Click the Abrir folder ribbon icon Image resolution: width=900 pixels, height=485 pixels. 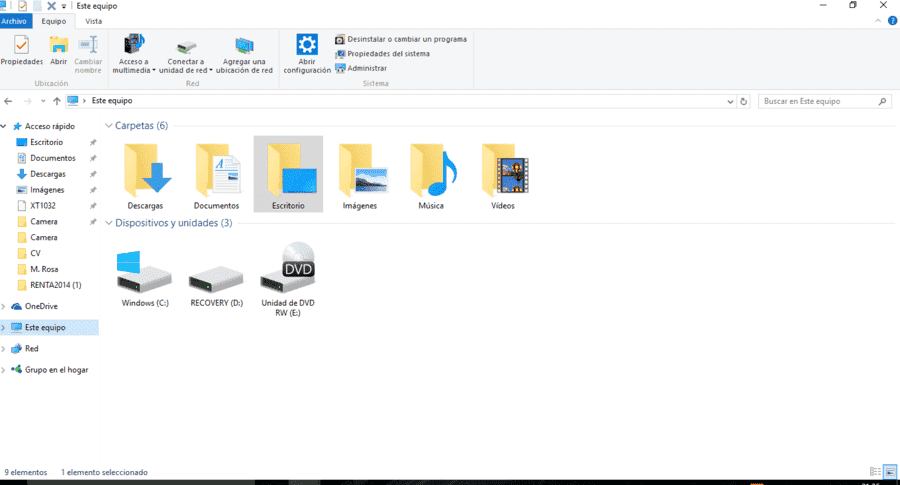(58, 51)
